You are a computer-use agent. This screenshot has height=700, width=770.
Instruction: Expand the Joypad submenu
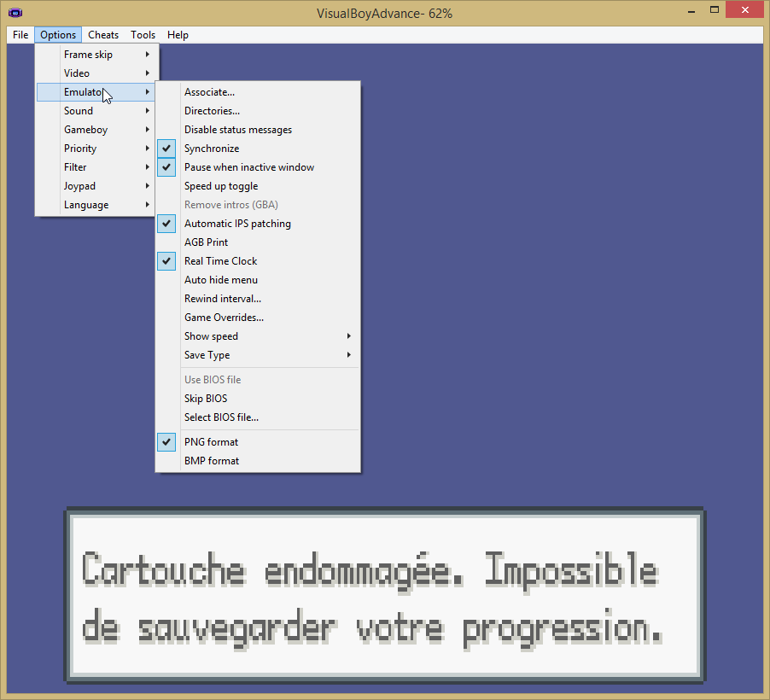(96, 186)
